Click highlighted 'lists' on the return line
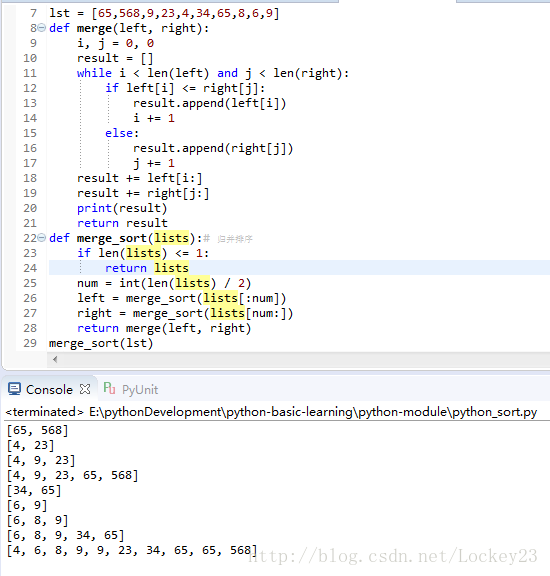The height and width of the screenshot is (576, 550). point(171,268)
